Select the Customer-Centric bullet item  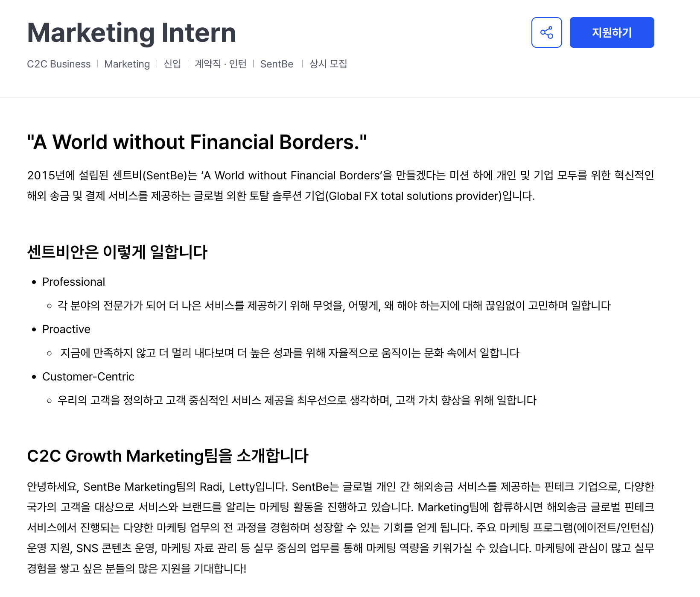pos(88,376)
